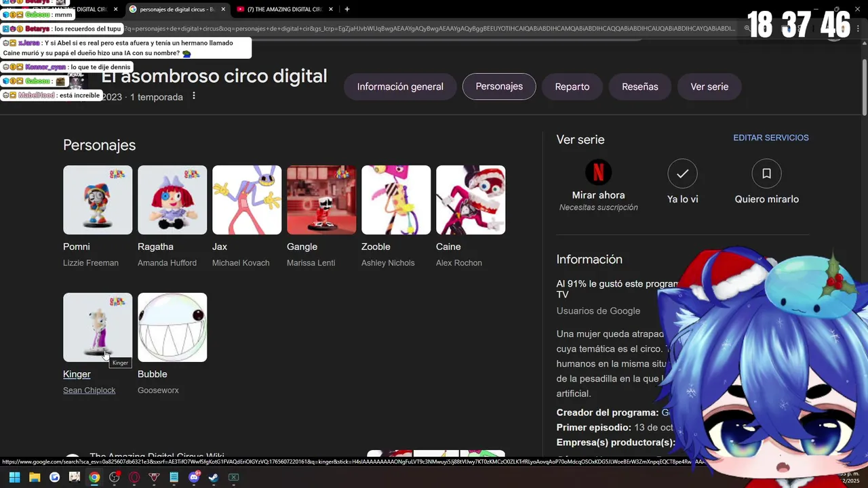This screenshot has width=868, height=488.
Task: Switch to the YouTube AMAZING DIGITAL CIRCUS tab
Action: tap(283, 9)
